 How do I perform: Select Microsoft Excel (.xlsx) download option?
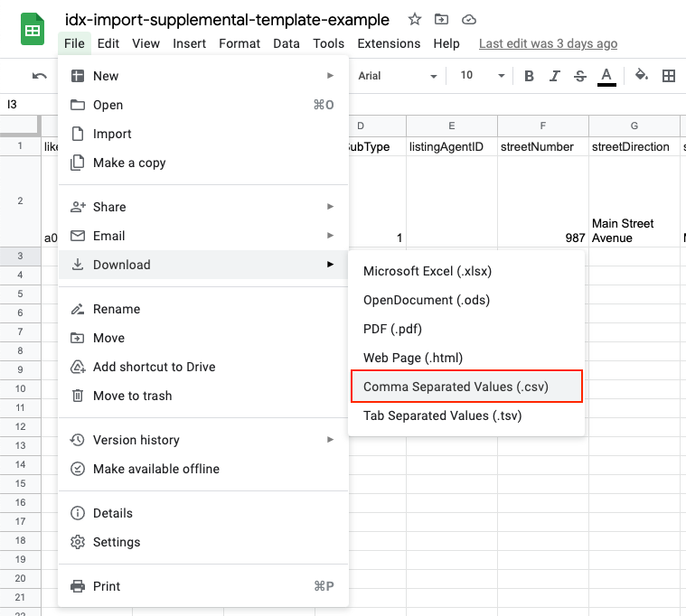point(428,271)
